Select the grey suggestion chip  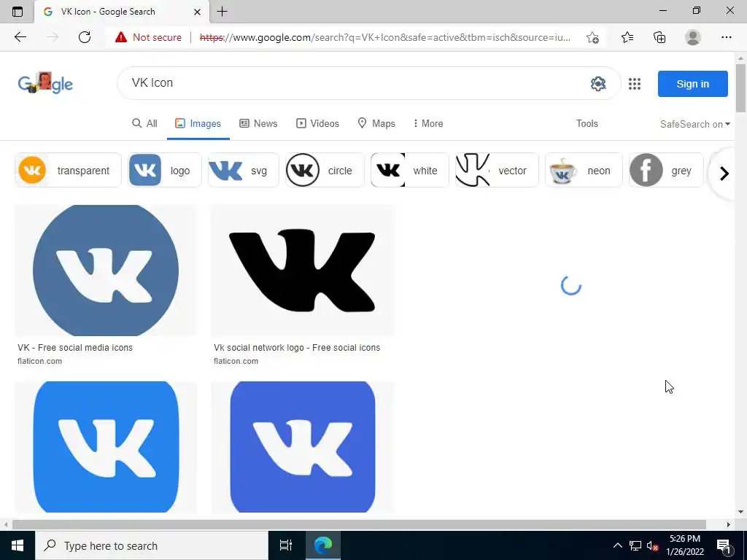[x=666, y=170]
